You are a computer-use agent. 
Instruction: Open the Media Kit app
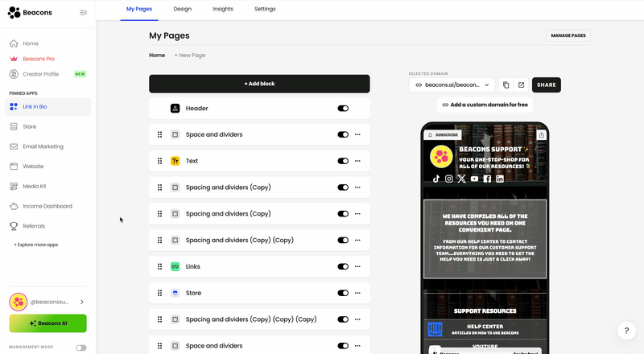click(34, 187)
